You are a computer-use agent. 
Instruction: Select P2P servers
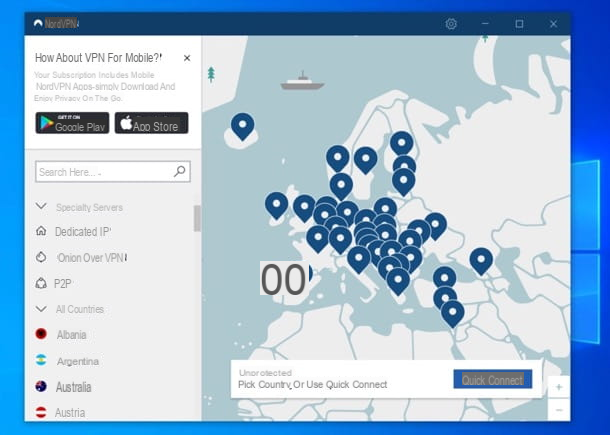tap(63, 283)
